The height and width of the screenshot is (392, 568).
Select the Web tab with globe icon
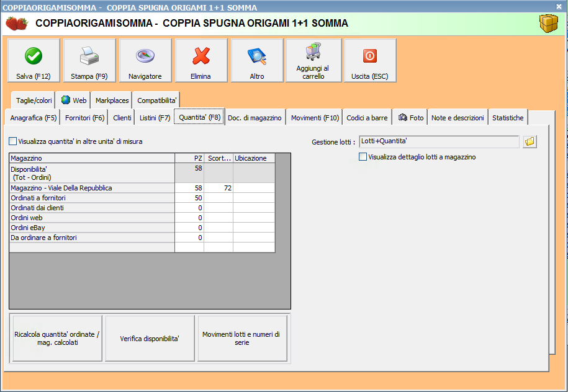(74, 100)
